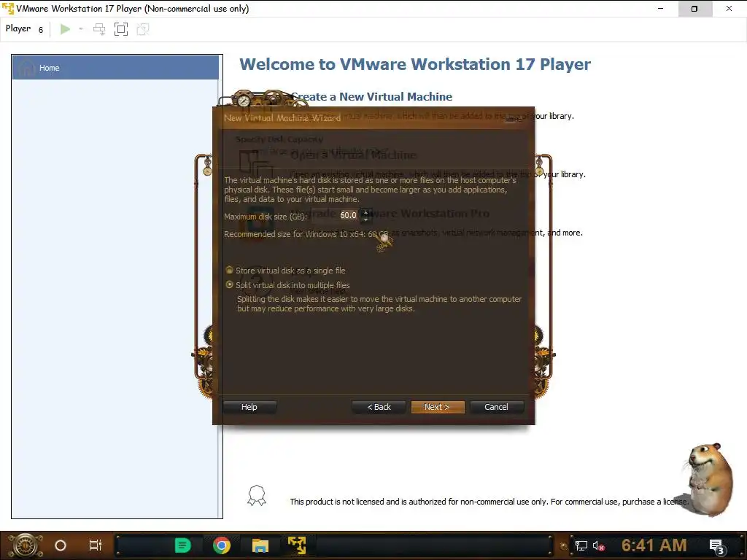
Task: Click the New Virtual Machine Wizard title bar
Action: coord(373,117)
